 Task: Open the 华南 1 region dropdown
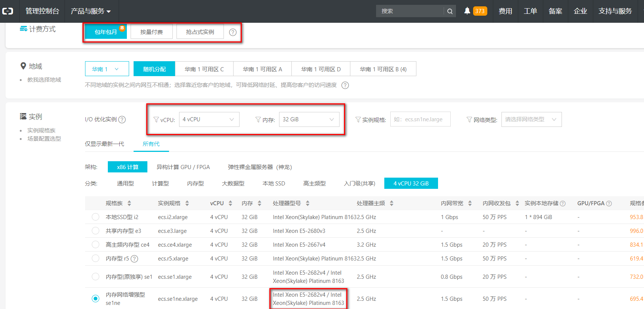coord(107,69)
